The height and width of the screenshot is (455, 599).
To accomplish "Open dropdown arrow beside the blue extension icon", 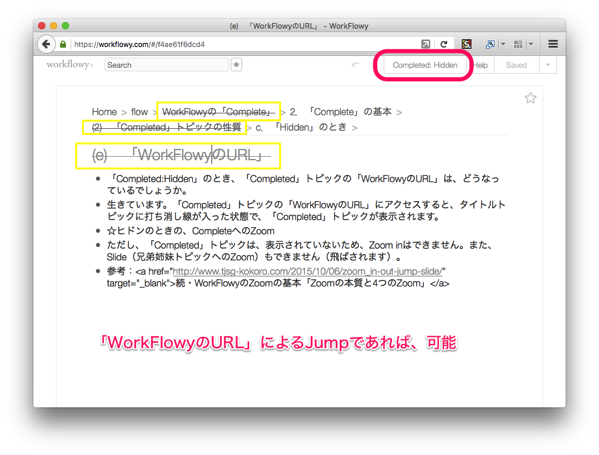I will [503, 44].
